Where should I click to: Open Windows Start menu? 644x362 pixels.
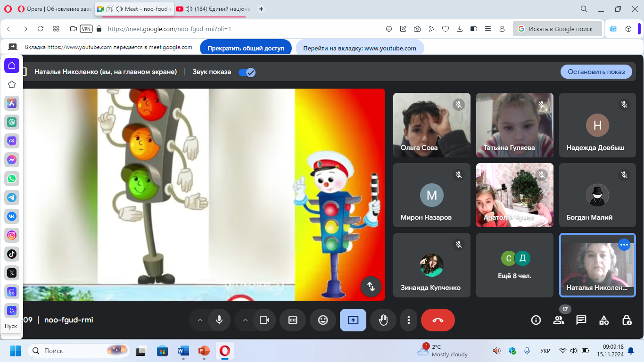pos(16,351)
